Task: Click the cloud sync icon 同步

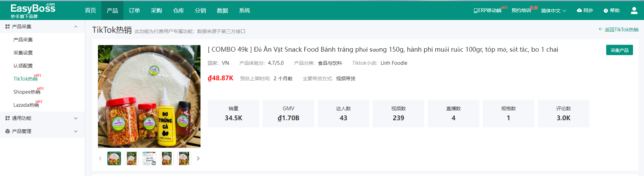Action: 585,10
